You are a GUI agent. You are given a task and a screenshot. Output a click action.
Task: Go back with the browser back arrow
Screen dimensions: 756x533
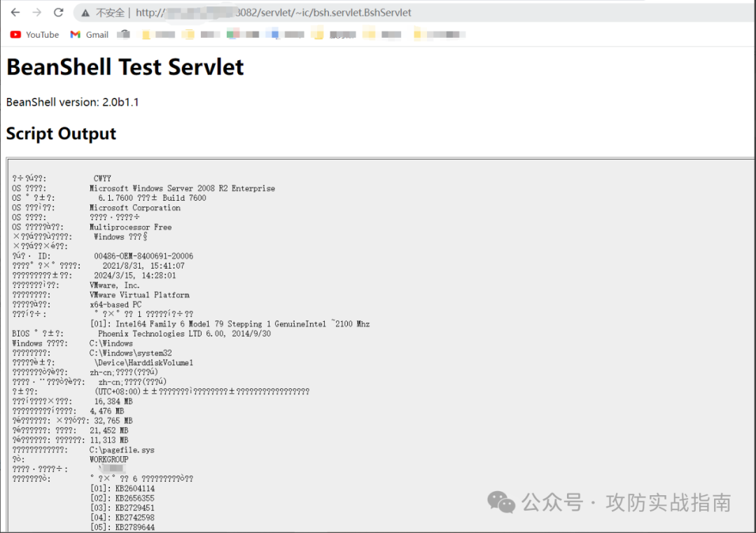point(15,13)
